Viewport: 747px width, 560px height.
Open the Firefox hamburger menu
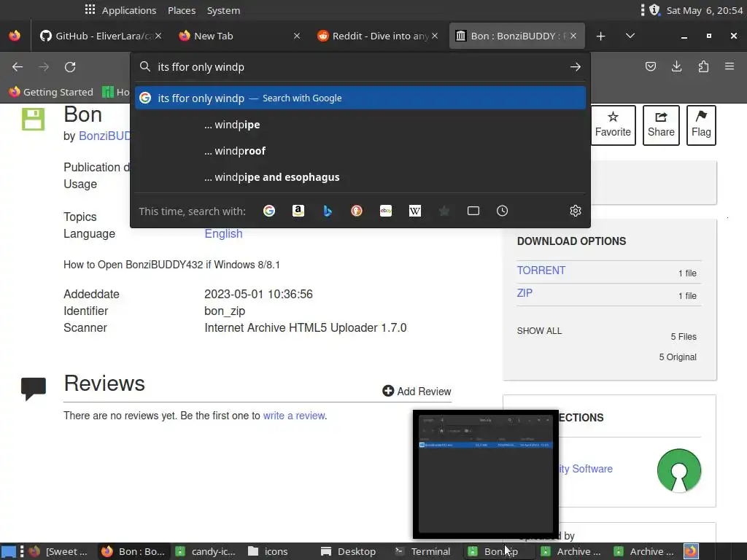click(x=729, y=66)
